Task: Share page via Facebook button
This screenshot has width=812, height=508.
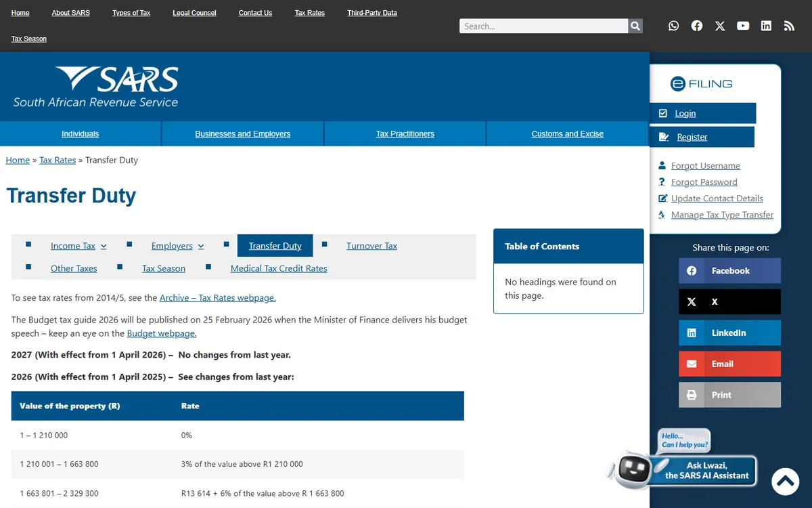Action: pos(730,270)
